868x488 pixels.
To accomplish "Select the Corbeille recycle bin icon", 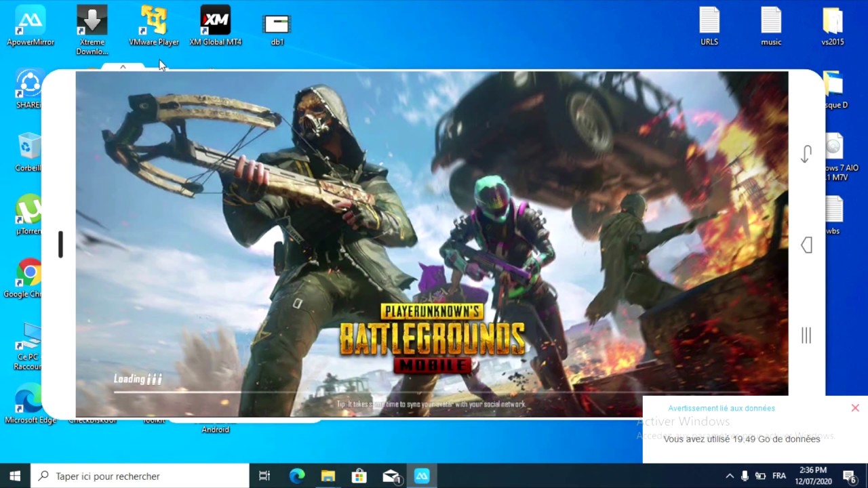I will click(x=28, y=152).
